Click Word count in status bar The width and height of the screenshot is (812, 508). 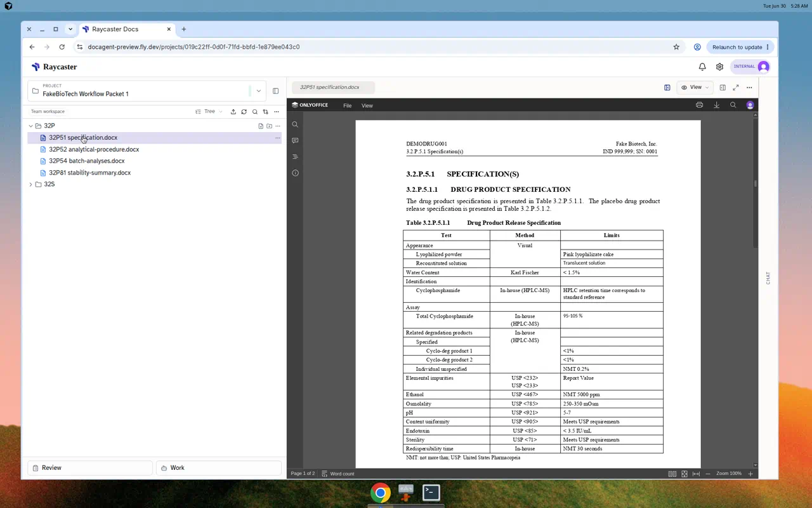(338, 474)
